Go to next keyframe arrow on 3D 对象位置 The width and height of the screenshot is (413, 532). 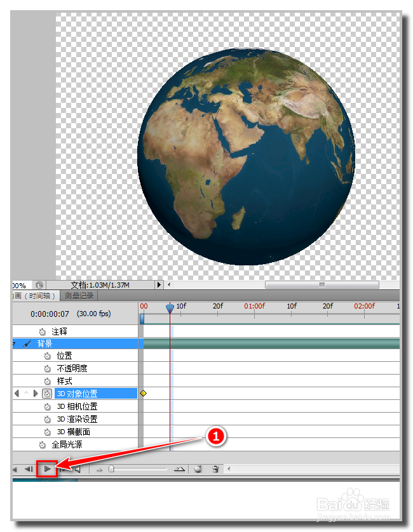pyautogui.click(x=36, y=394)
